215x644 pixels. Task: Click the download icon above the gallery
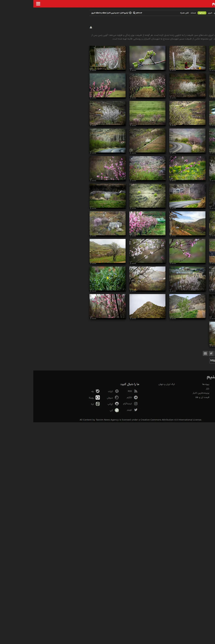pos(91,27)
